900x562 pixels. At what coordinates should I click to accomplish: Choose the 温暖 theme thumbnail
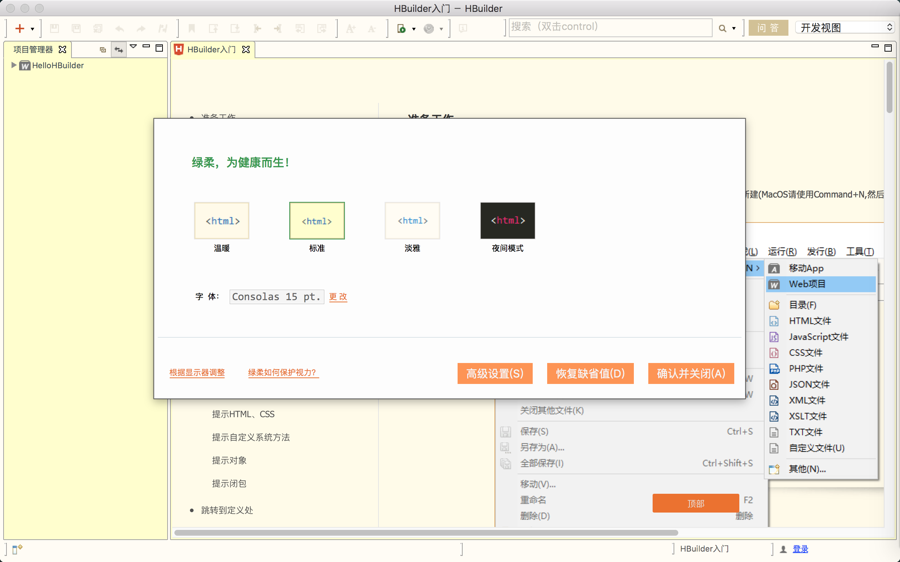point(222,220)
